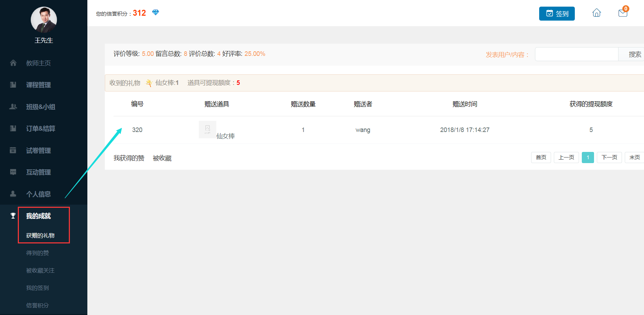Switch to 我获得的赞 tab
The height and width of the screenshot is (315, 644).
[x=129, y=158]
